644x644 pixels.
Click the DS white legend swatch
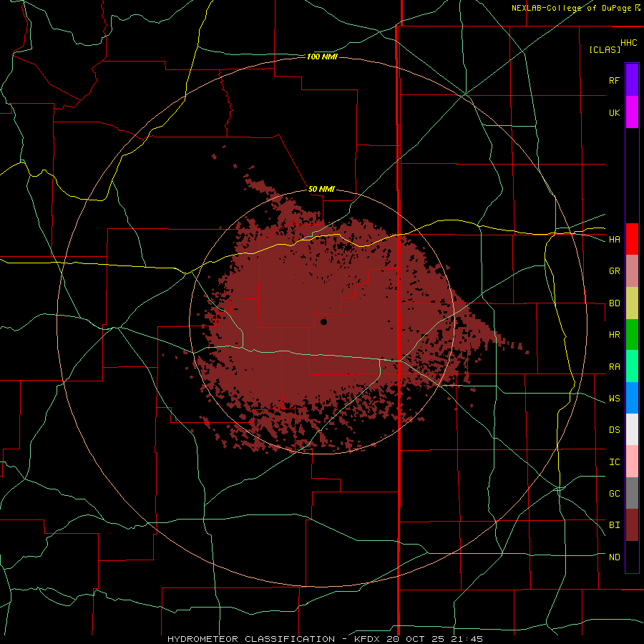[632, 429]
